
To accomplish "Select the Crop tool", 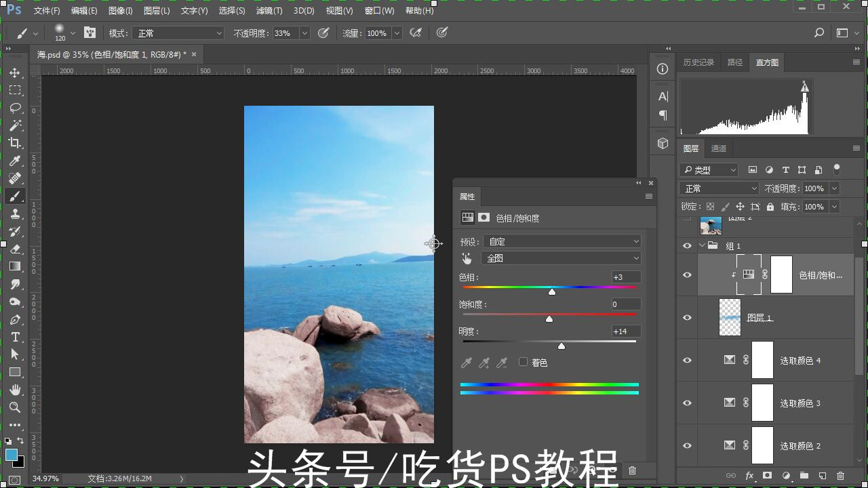I will 15,143.
